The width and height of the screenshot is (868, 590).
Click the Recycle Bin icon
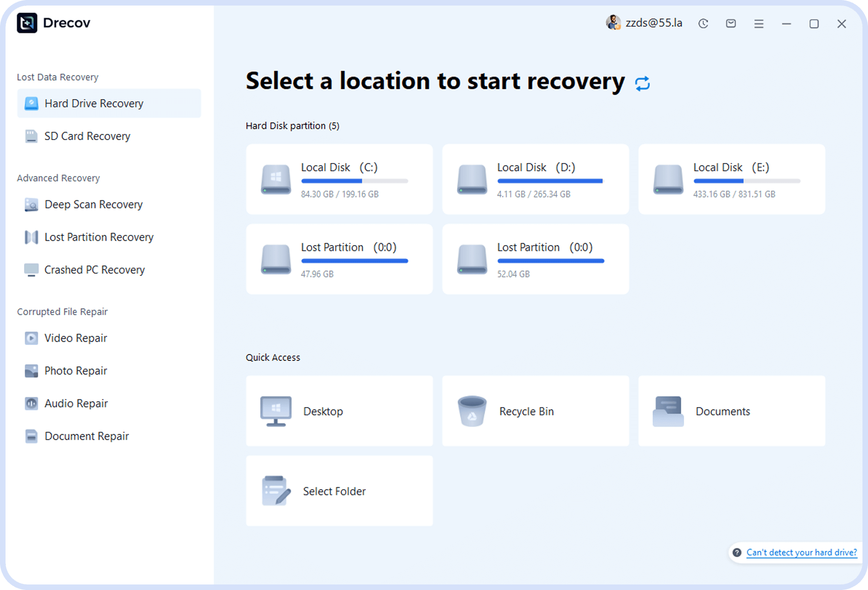(472, 411)
